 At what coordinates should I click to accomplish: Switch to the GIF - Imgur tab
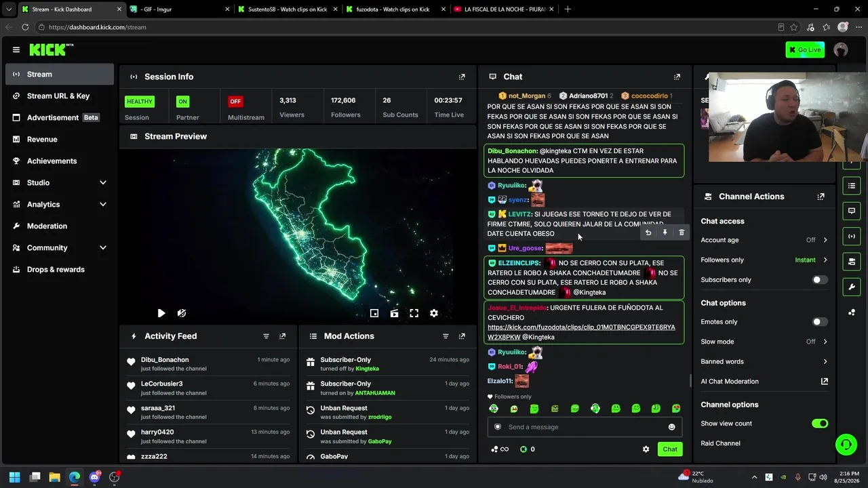coord(178,9)
